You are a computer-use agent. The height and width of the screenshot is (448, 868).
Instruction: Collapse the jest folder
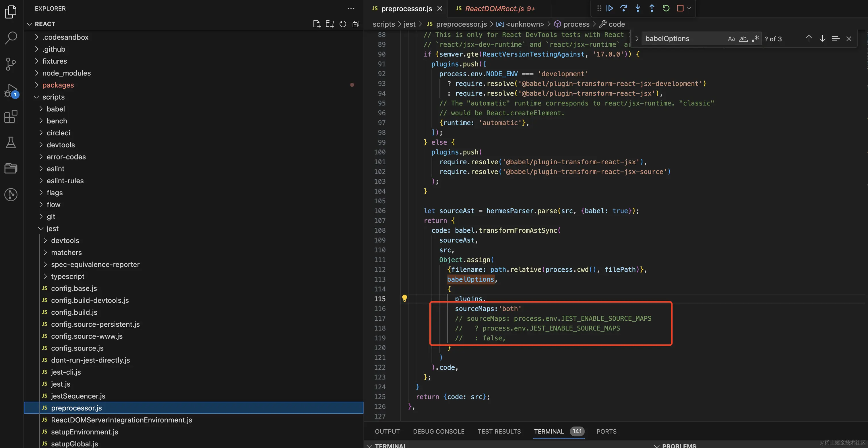pos(52,229)
